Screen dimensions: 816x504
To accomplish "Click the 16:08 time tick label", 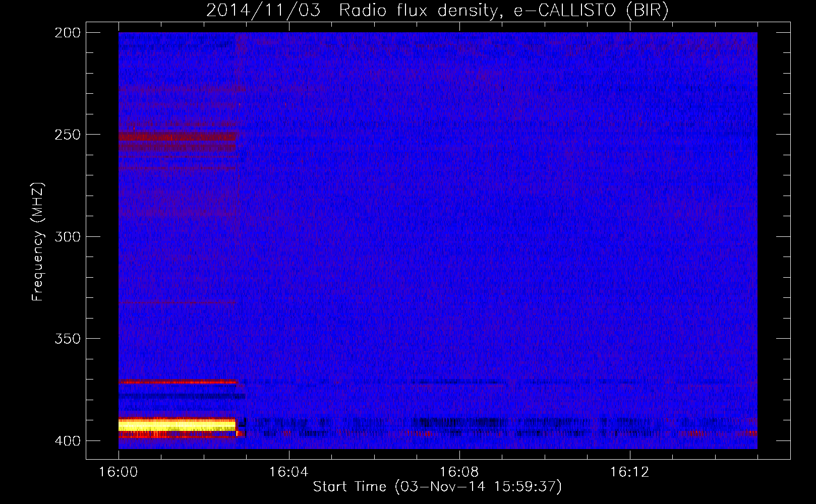I will 459,472.
